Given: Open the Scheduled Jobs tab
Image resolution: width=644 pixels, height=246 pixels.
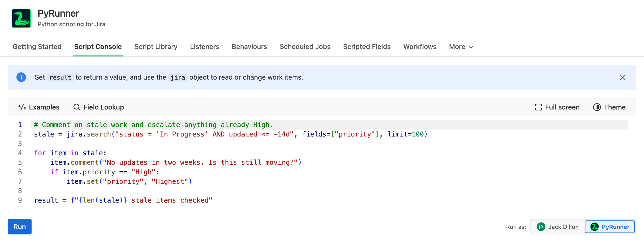Looking at the screenshot, I should click(x=305, y=47).
